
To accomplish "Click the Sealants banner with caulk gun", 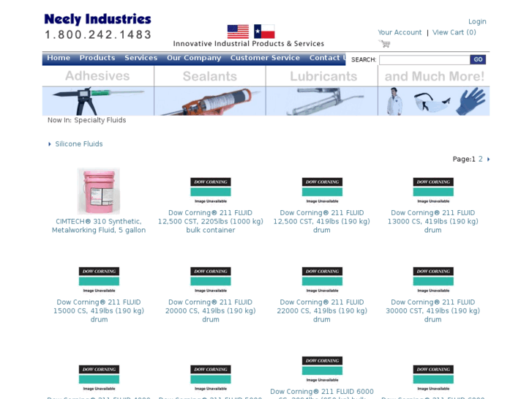I will [x=210, y=91].
